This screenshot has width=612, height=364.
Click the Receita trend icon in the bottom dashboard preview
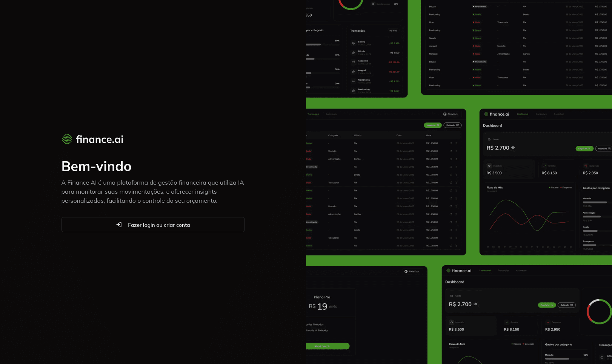507,322
